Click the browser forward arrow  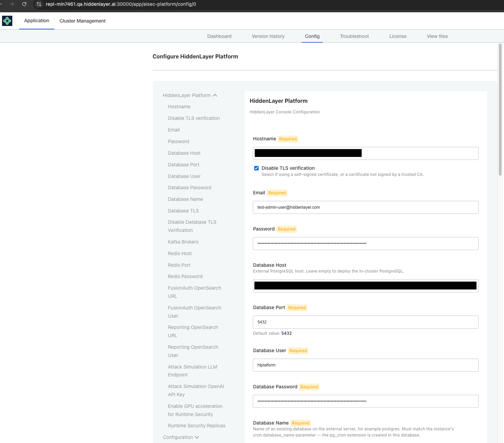pyautogui.click(x=12, y=4)
